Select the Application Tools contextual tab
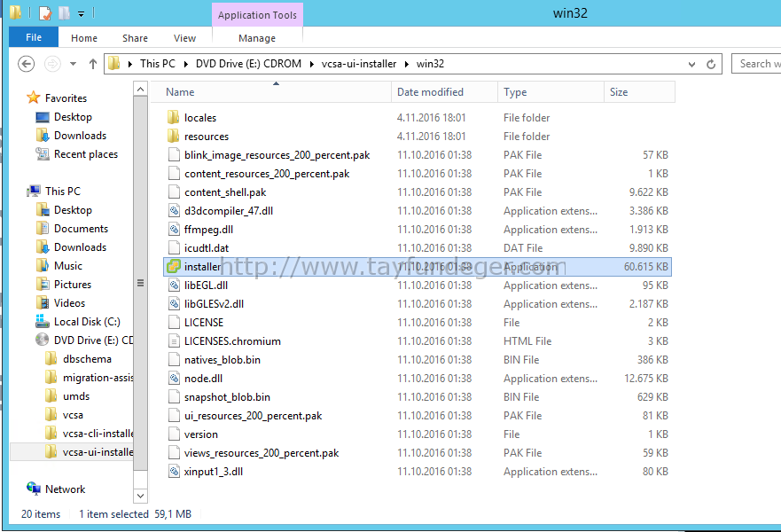 257,15
